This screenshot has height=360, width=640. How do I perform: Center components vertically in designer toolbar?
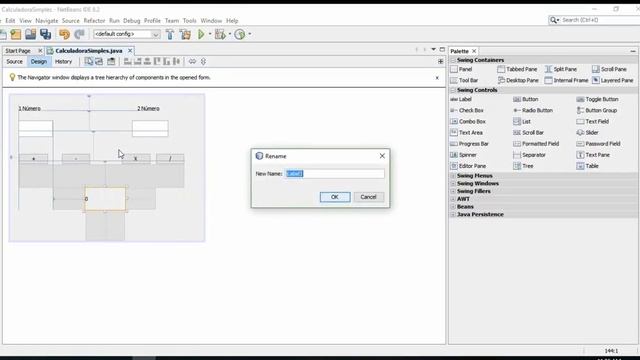point(176,62)
